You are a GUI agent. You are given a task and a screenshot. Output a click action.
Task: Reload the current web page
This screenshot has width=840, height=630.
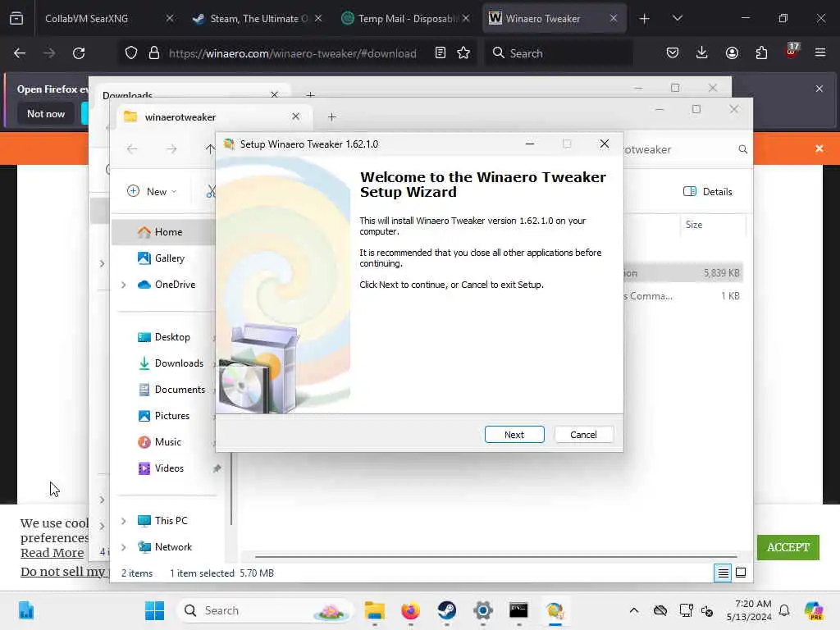[x=79, y=53]
